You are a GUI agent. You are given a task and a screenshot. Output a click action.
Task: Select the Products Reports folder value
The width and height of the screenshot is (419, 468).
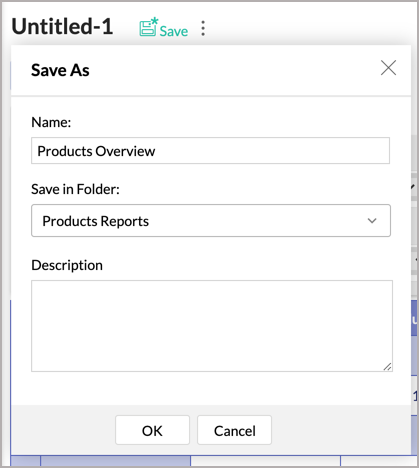click(x=96, y=221)
